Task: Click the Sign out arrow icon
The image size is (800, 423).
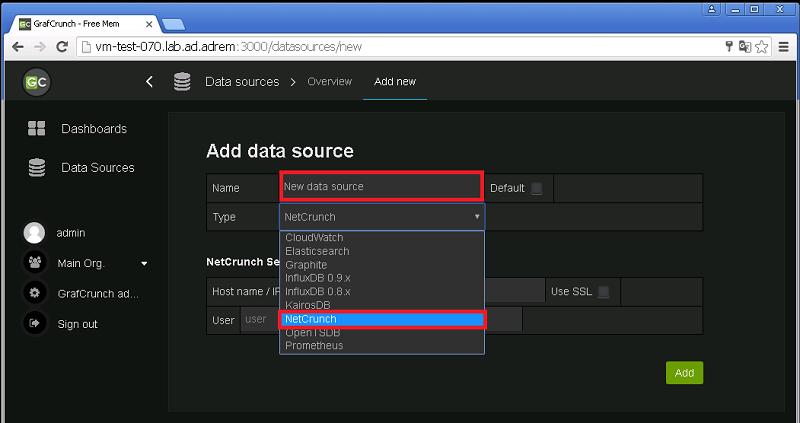Action: pos(35,323)
